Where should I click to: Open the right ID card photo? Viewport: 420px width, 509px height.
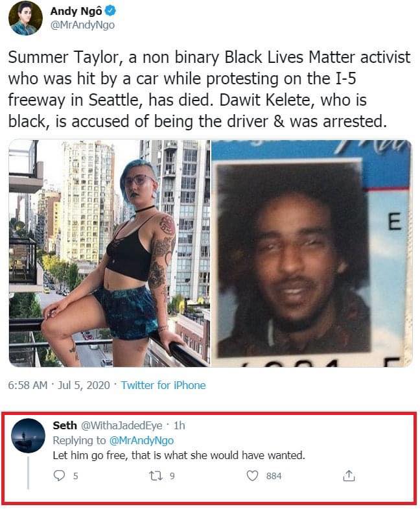pos(312,253)
